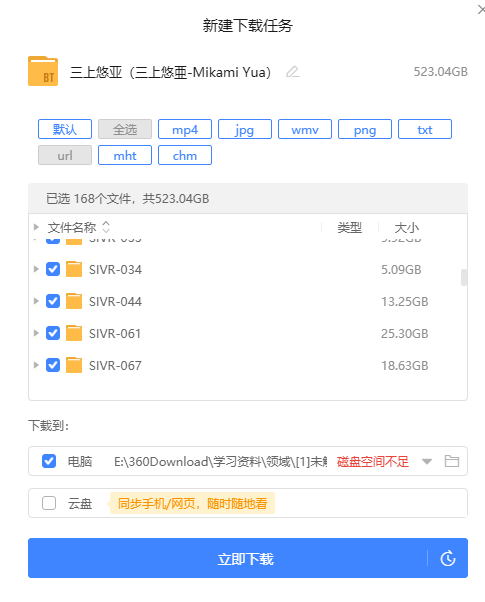Filter files by png type
Screen dimensions: 485x602
pyautogui.click(x=365, y=129)
